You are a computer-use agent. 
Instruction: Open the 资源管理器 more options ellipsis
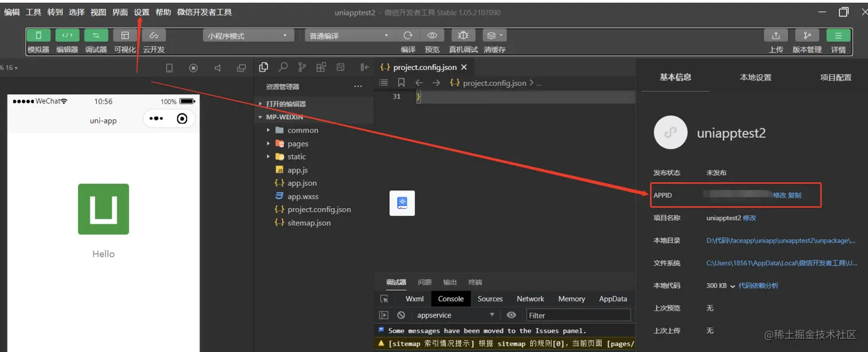coord(358,87)
